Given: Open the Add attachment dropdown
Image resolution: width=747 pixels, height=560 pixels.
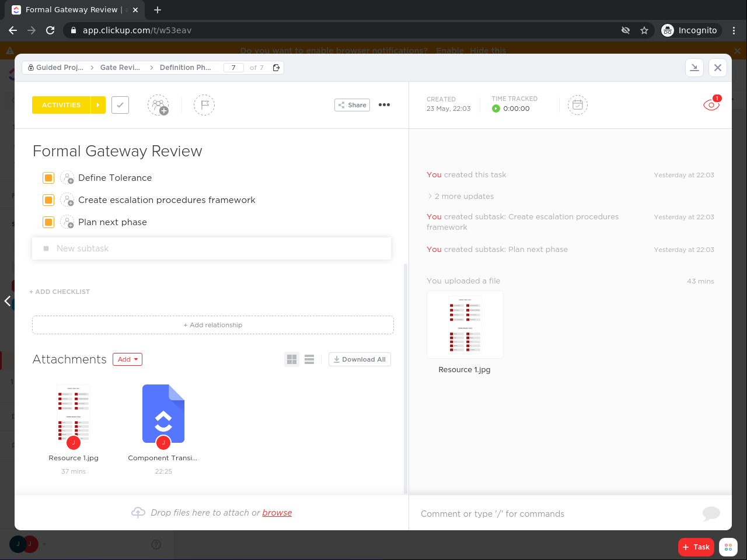Looking at the screenshot, I should [127, 359].
